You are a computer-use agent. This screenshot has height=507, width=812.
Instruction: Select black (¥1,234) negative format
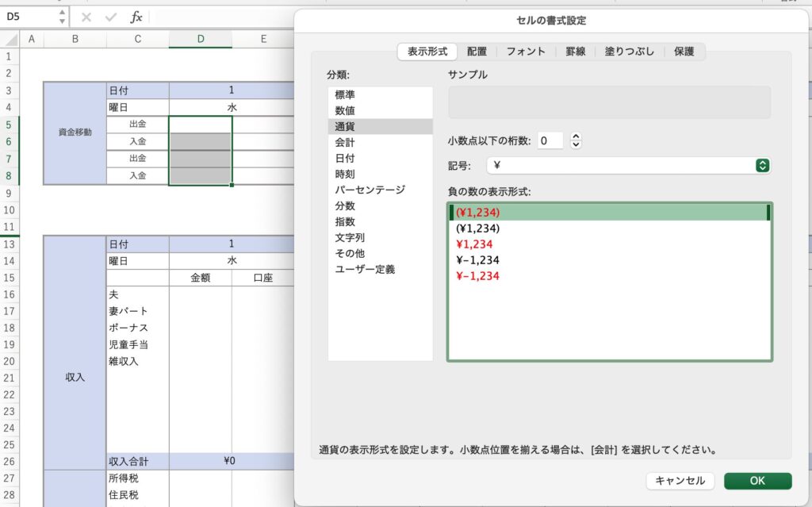pos(477,229)
